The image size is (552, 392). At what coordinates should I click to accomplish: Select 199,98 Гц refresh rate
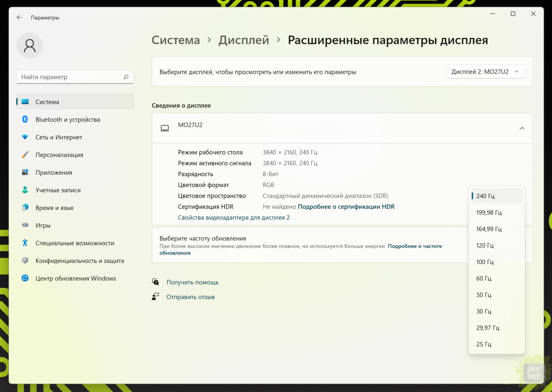(x=489, y=213)
